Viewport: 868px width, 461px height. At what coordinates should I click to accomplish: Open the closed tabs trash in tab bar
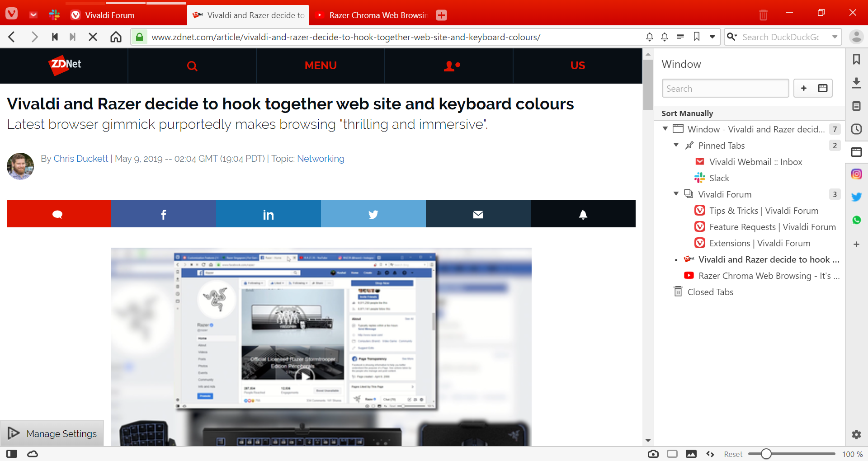(763, 15)
